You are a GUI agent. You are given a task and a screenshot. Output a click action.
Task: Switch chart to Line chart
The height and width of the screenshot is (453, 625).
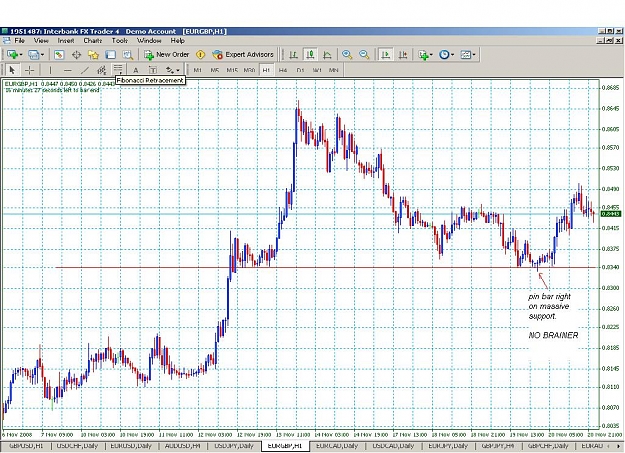click(x=327, y=55)
